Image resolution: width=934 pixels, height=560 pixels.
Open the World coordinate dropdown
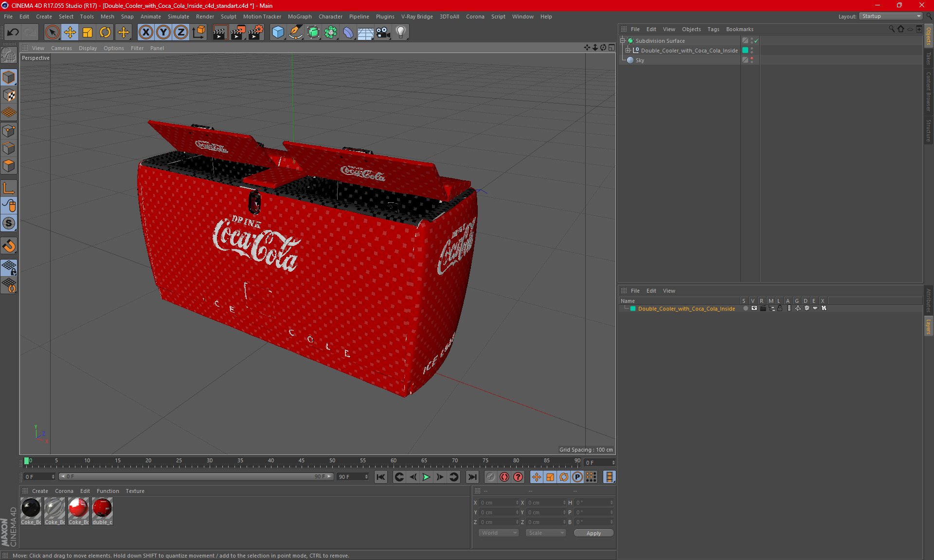point(499,533)
